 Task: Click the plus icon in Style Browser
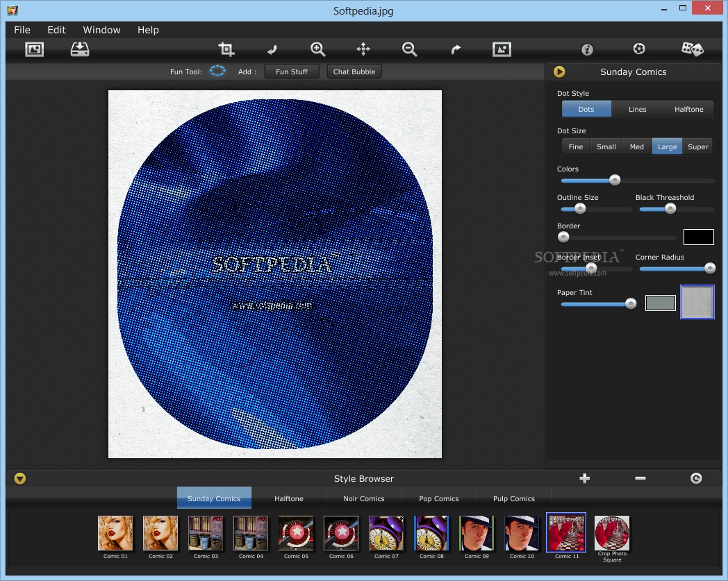(584, 478)
